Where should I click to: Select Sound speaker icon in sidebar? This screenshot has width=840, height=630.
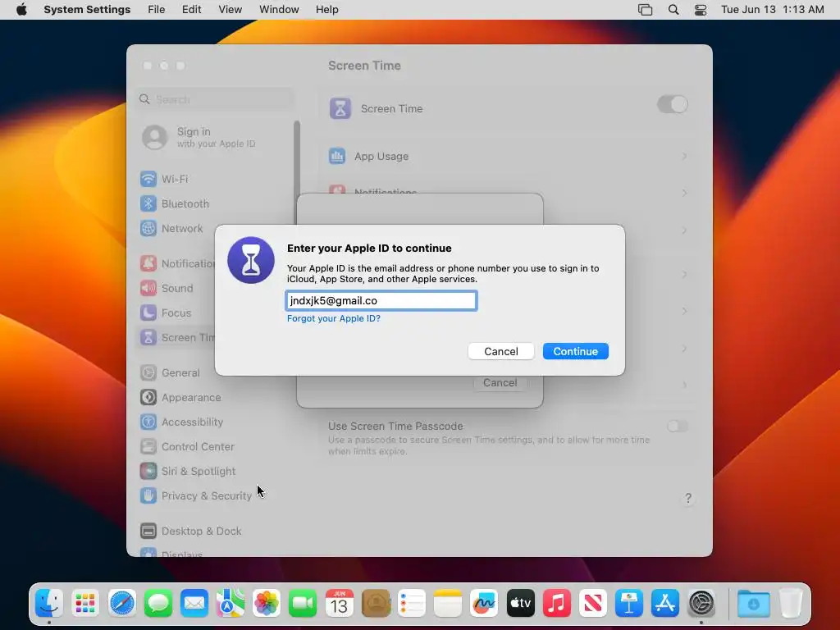pos(148,288)
